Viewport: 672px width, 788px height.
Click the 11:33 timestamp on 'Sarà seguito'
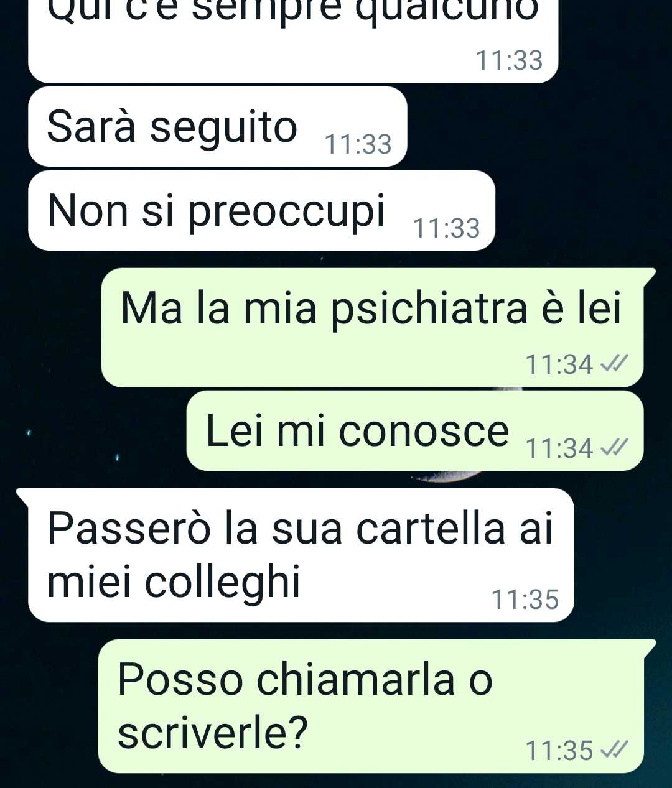point(358,144)
